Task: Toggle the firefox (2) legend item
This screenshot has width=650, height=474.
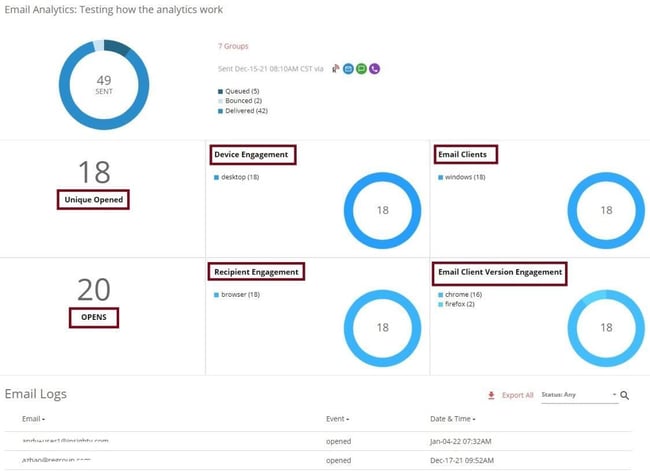Action: 456,304
